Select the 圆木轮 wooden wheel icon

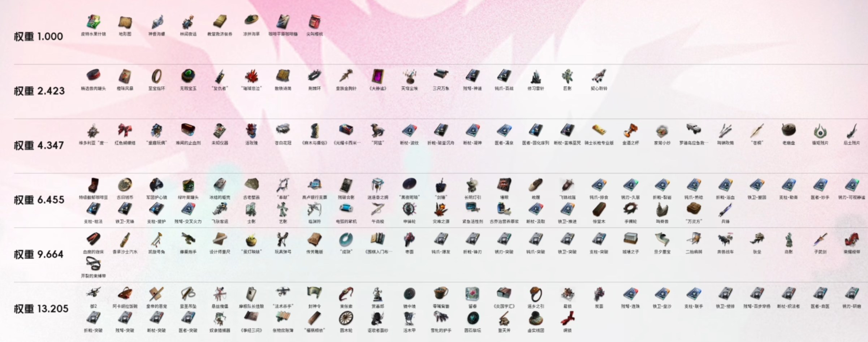pyautogui.click(x=346, y=318)
